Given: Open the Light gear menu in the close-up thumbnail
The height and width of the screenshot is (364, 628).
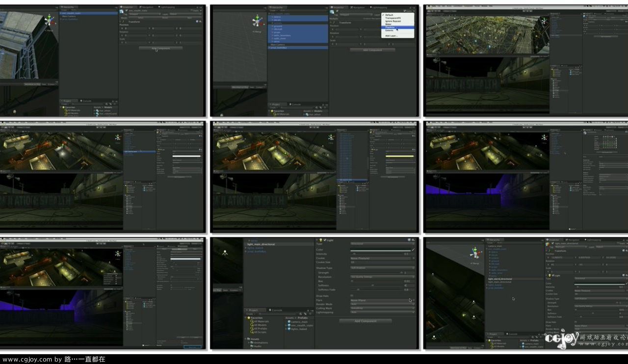Looking at the screenshot, I should [413, 240].
